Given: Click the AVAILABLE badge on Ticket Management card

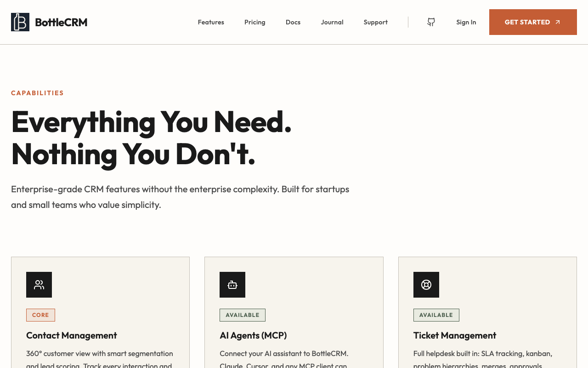Looking at the screenshot, I should pyautogui.click(x=436, y=315).
